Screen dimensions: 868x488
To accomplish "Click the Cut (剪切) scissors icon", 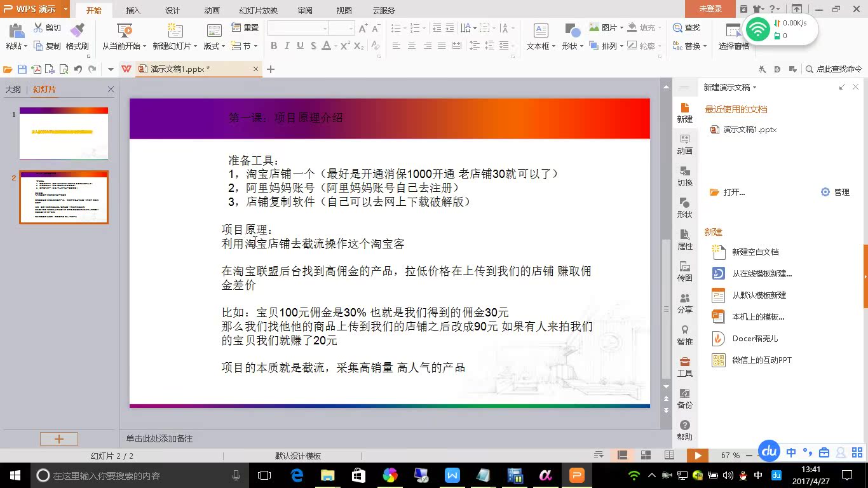I will point(38,28).
